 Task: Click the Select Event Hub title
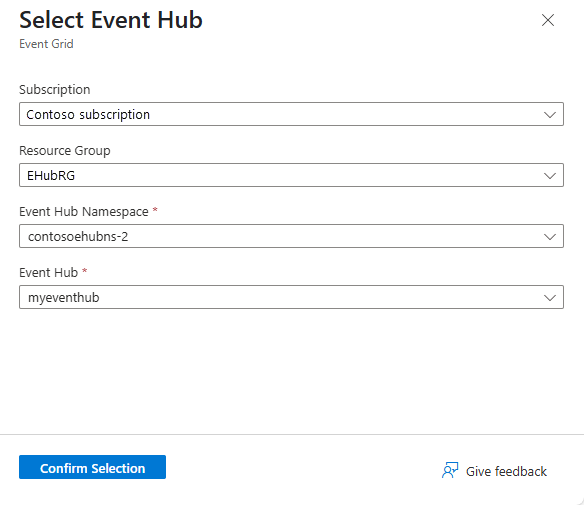(x=111, y=20)
